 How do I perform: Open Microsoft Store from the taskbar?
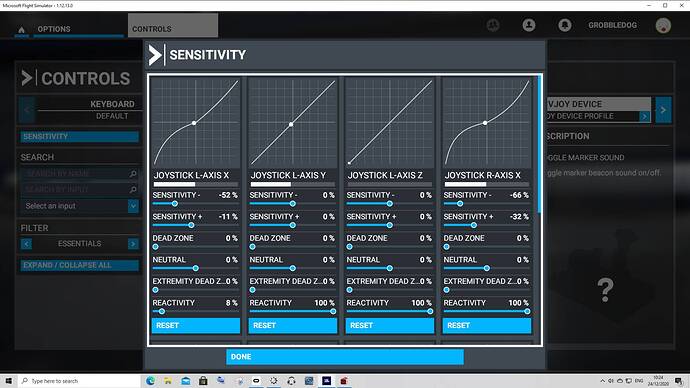(203, 381)
